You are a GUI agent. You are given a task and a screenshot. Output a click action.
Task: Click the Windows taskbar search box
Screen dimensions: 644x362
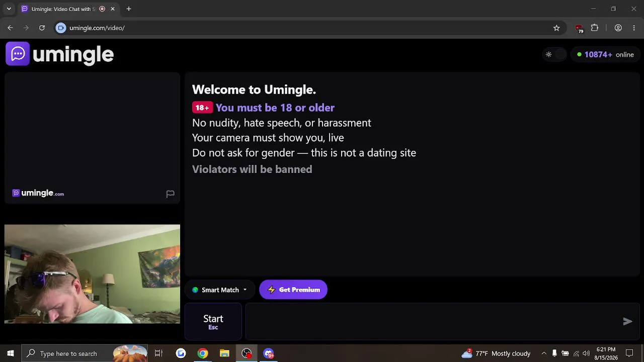point(86,353)
